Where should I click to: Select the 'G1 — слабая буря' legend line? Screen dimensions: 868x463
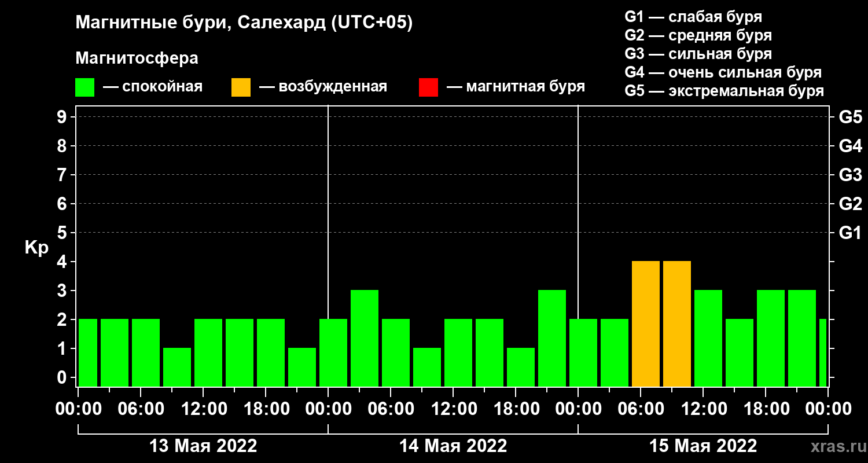click(693, 17)
